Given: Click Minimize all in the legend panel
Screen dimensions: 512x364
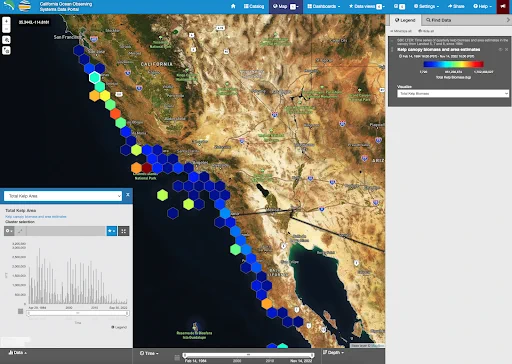Looking at the screenshot, I should pos(401,31).
